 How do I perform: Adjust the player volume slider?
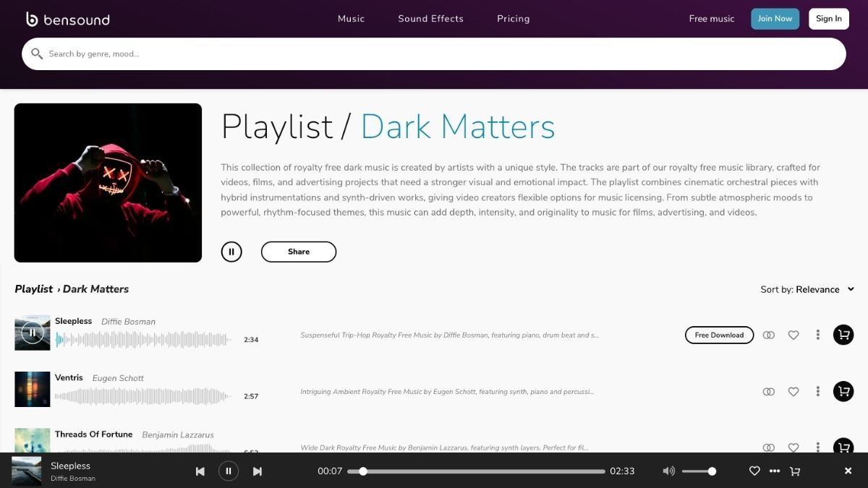pyautogui.click(x=699, y=471)
